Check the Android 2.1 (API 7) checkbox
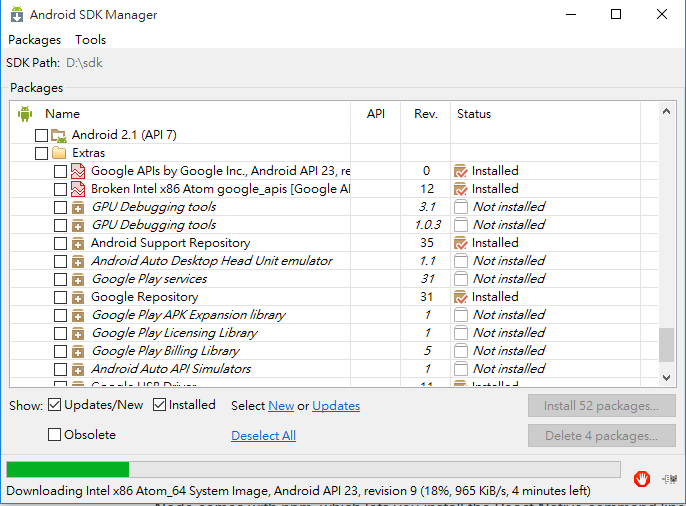Screen dimensions: 686x506 (41, 135)
